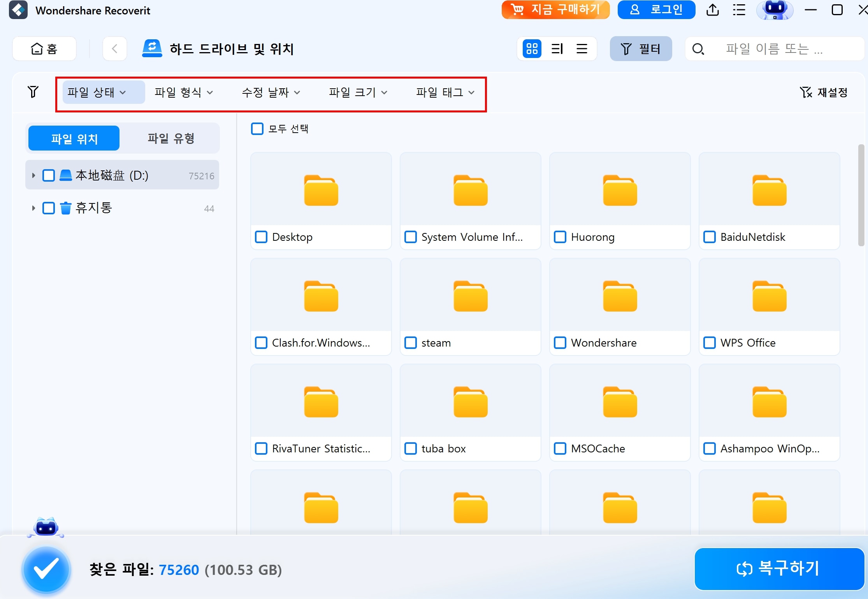Open the 파일 형식 dropdown
868x599 pixels.
point(184,93)
